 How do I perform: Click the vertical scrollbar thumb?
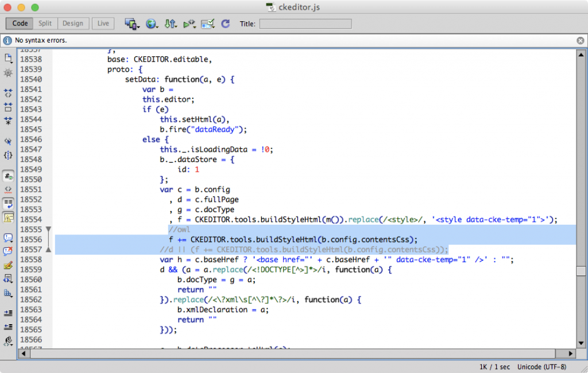point(581,271)
